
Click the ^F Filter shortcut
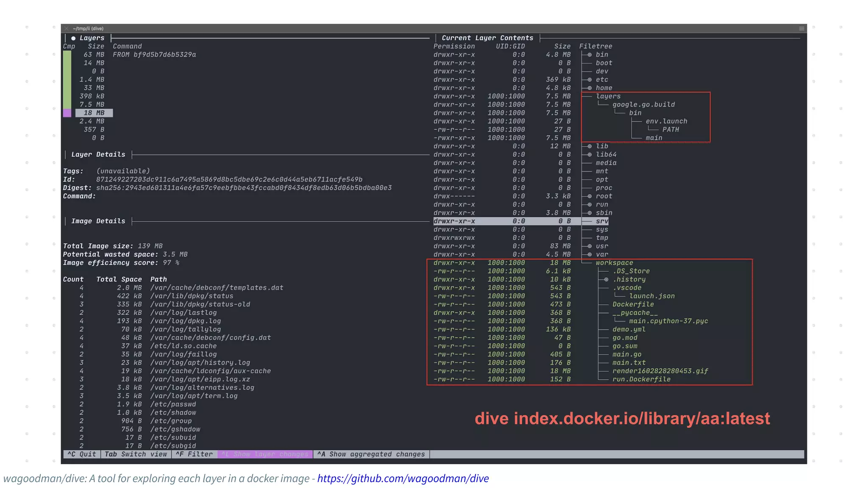195,454
